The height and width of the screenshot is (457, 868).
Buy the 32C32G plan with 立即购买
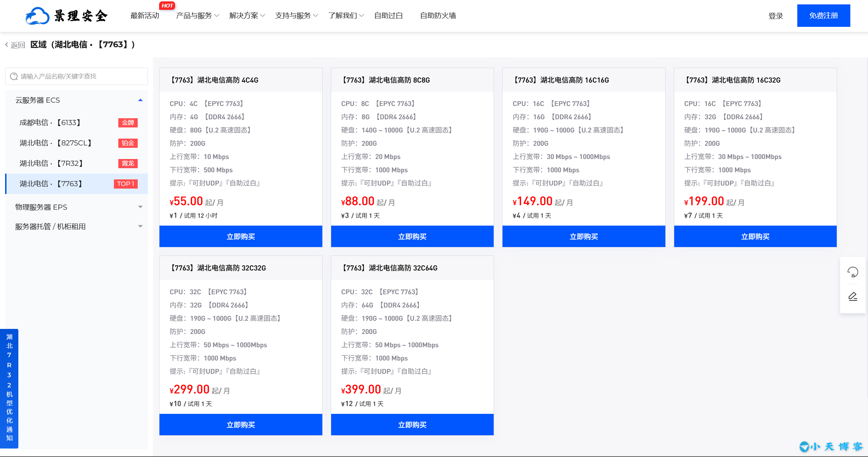(x=241, y=425)
